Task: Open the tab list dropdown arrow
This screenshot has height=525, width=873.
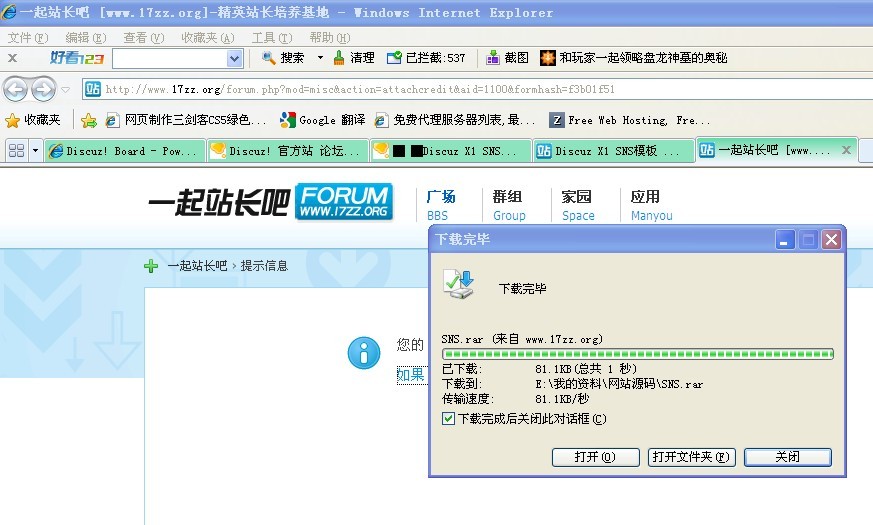Action: (x=36, y=150)
